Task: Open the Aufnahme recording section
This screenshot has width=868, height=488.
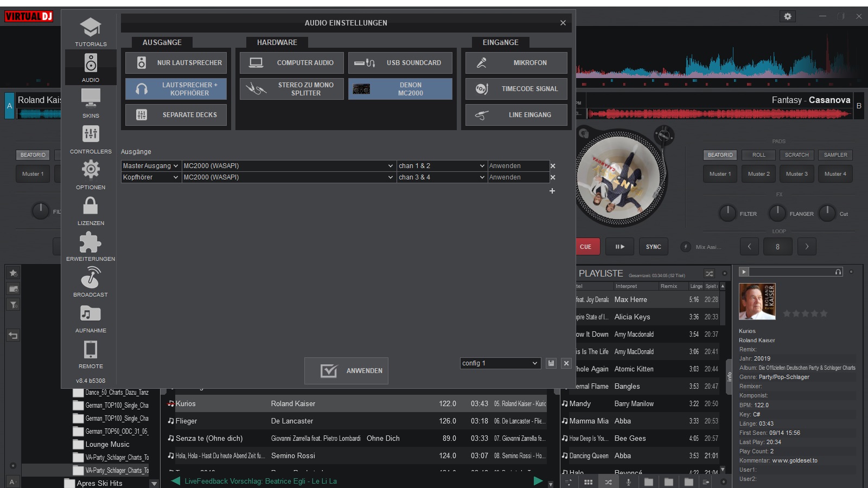Action: coord(91,318)
